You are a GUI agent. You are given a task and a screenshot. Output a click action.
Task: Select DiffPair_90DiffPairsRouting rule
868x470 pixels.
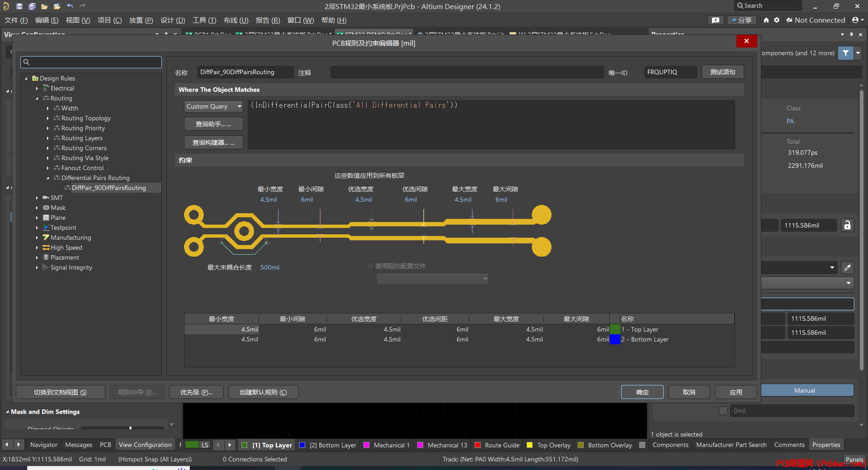click(108, 188)
